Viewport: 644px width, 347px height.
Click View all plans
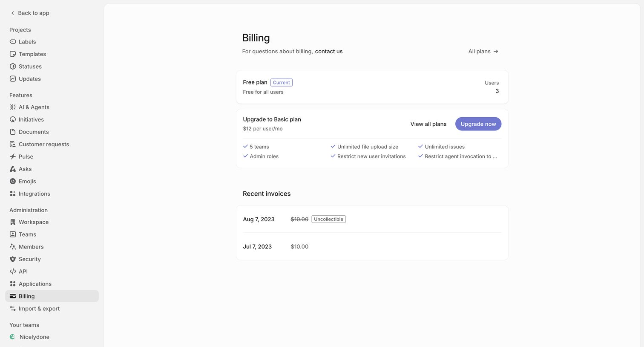click(428, 124)
